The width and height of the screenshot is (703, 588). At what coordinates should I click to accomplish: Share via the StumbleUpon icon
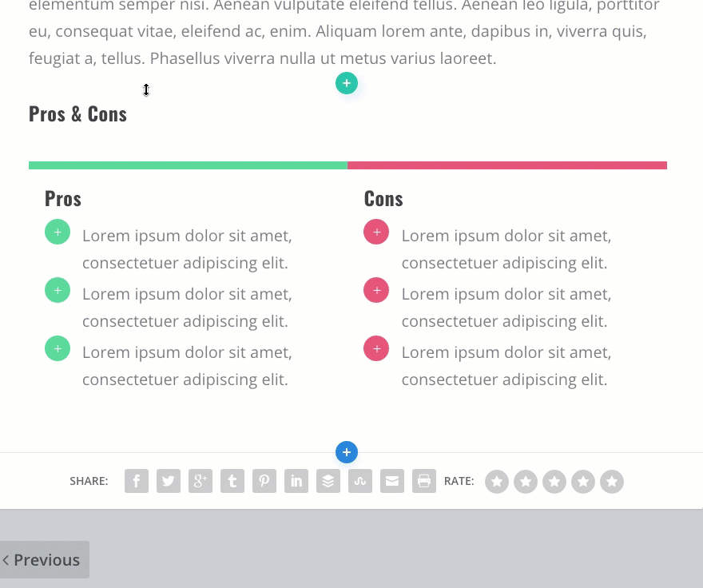(360, 481)
